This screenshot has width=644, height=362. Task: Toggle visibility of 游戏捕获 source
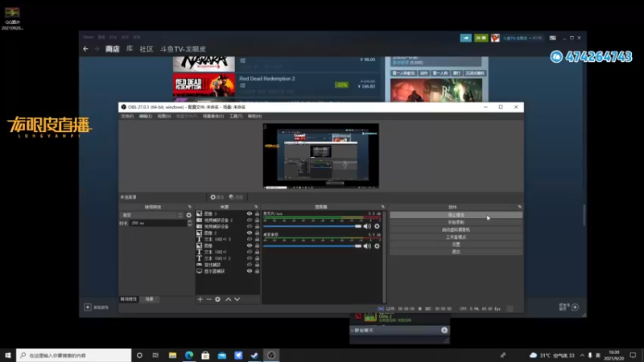(250, 265)
